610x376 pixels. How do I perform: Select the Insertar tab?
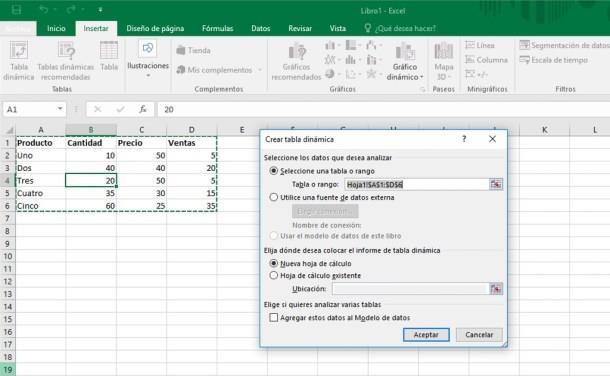(96, 28)
